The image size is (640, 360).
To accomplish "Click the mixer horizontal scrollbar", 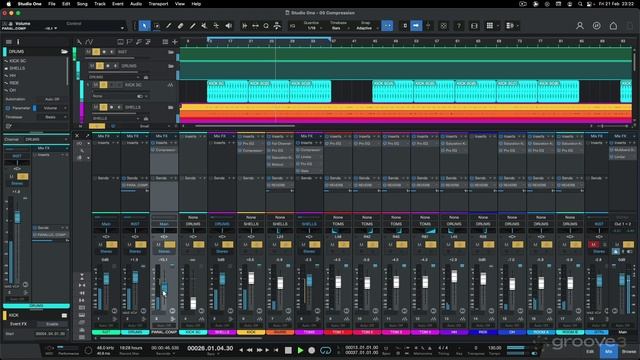I will click(182, 338).
